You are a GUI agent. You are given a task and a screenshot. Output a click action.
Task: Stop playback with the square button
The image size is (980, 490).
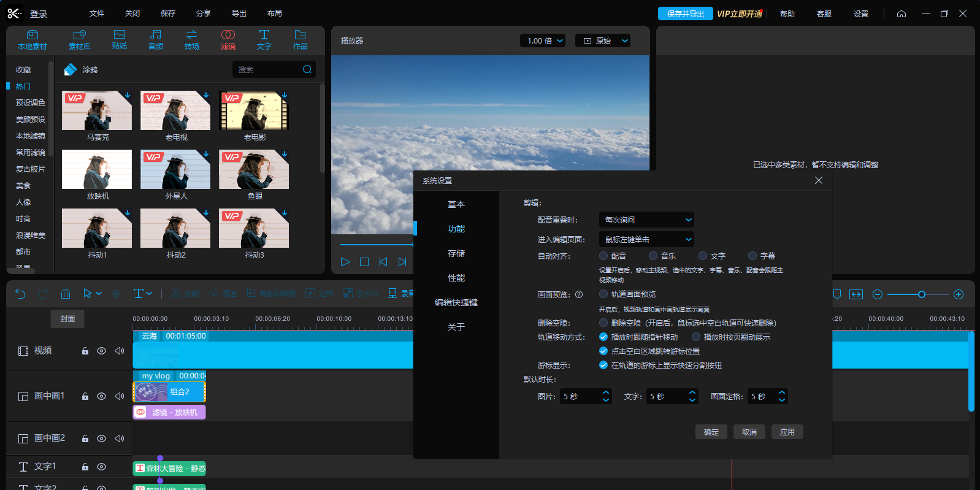click(364, 262)
